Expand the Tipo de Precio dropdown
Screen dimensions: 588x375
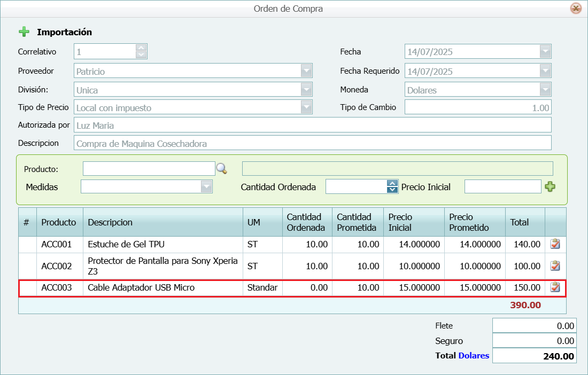coord(306,107)
